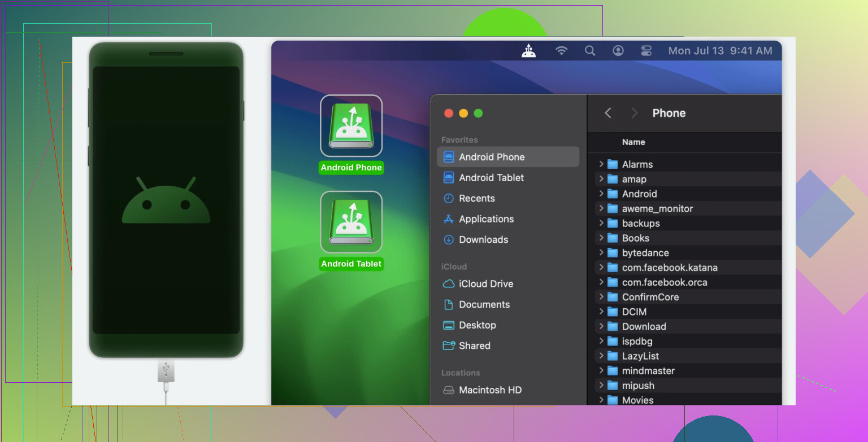Select the aweme_monitor folder icon
Screen dimensions: 868x442
tap(613, 208)
